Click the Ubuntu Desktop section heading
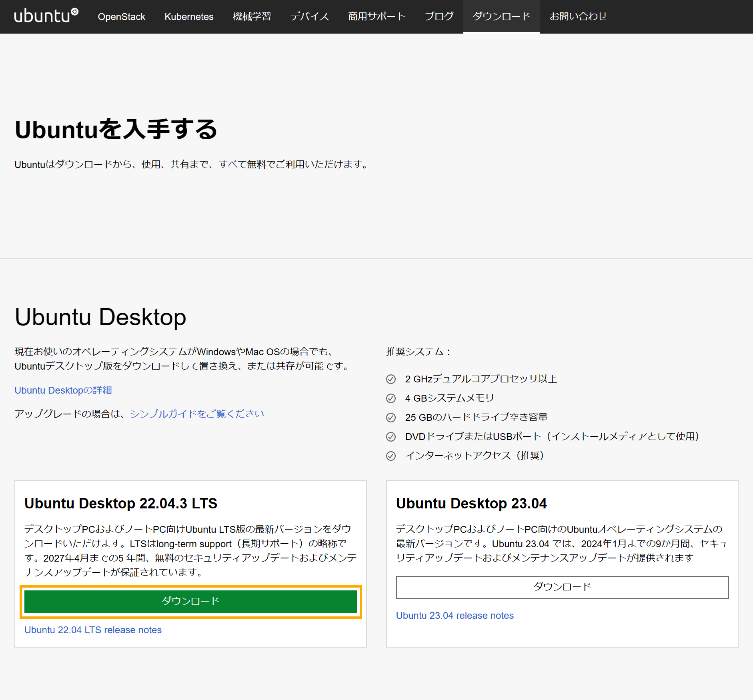 coord(100,317)
